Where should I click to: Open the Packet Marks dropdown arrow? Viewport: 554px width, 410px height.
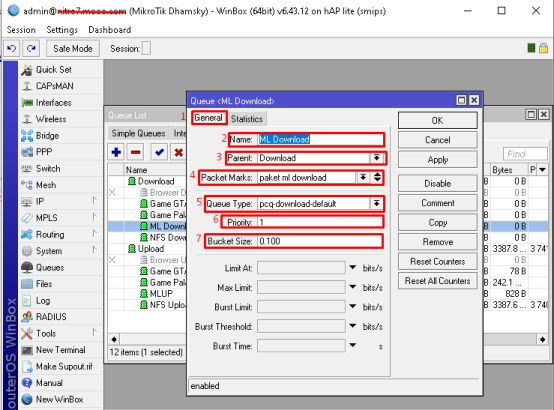click(363, 177)
